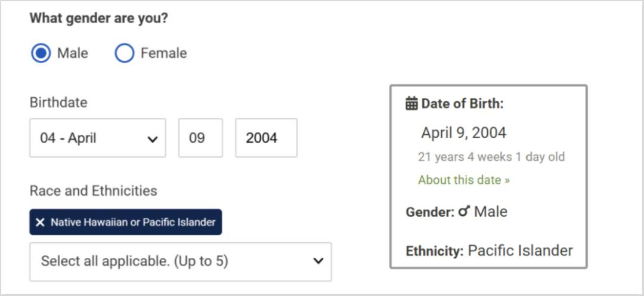Select the Female radio button
644x296 pixels.
[125, 53]
